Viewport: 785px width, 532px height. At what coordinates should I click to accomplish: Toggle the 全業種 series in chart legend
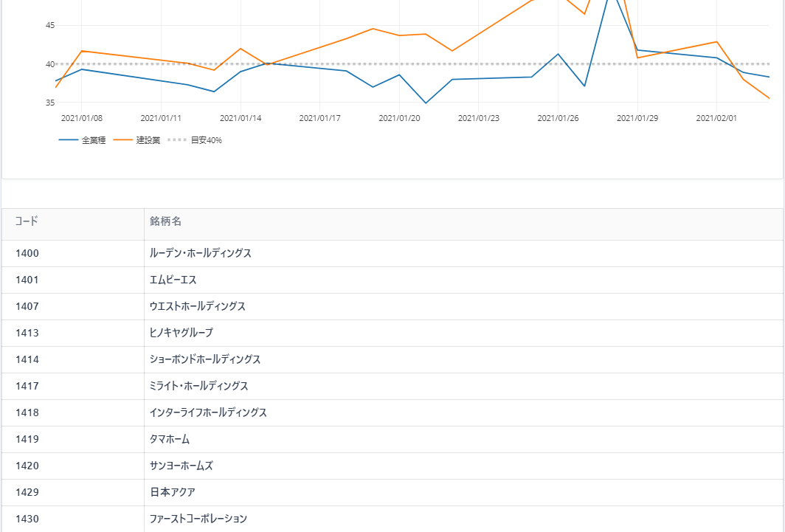pyautogui.click(x=93, y=140)
